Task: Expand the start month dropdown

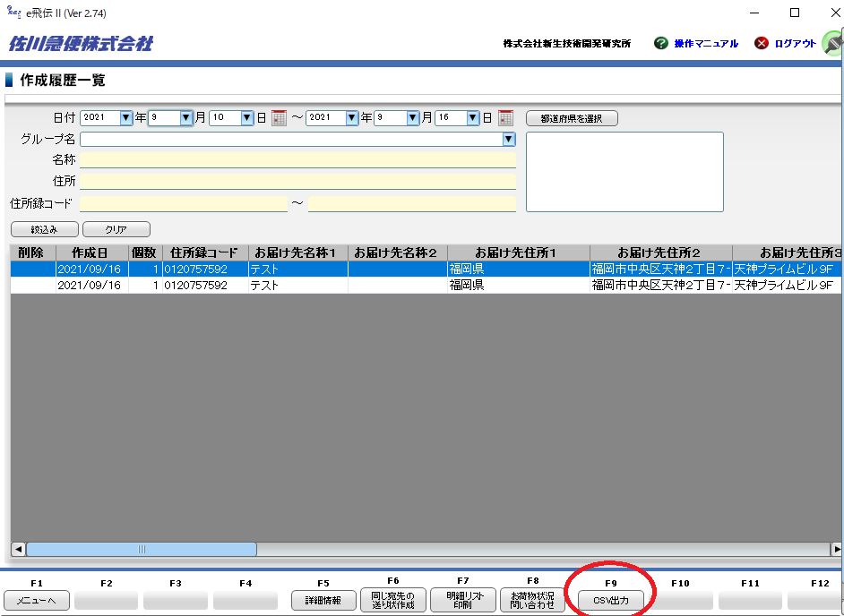Action: point(186,117)
